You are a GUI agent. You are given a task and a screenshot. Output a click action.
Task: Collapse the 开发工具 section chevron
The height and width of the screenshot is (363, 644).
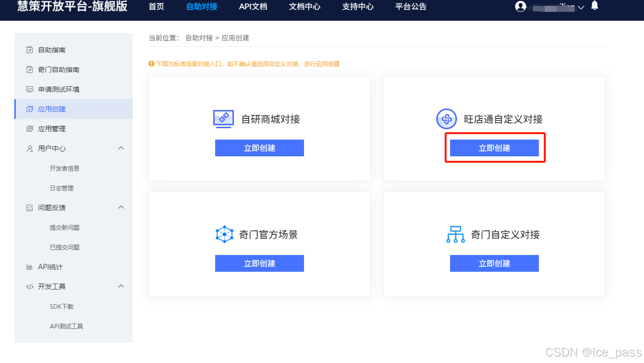point(121,286)
